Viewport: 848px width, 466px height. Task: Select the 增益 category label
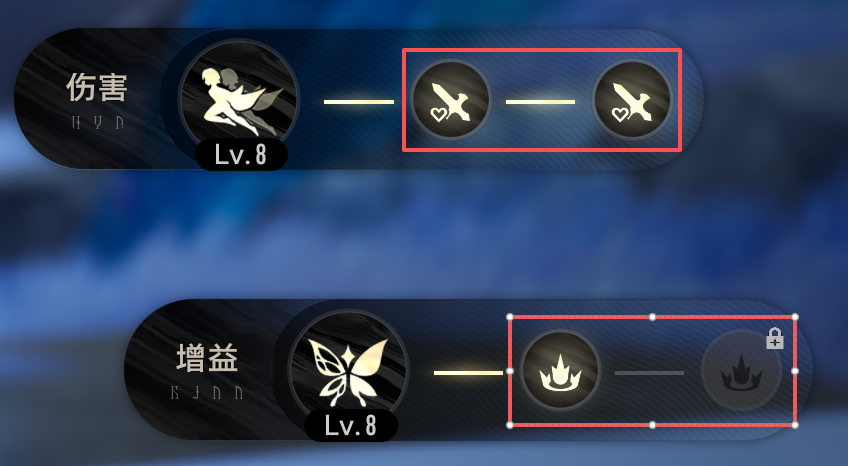pyautogui.click(x=207, y=358)
